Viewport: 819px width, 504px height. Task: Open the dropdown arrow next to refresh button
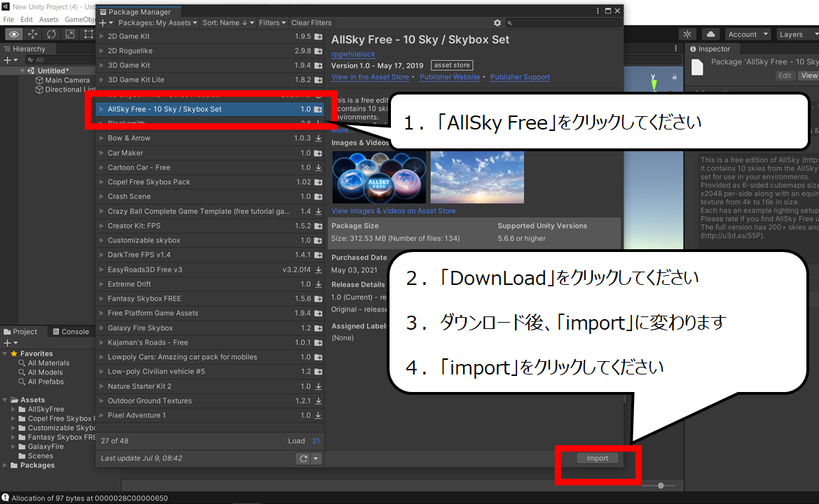point(315,458)
